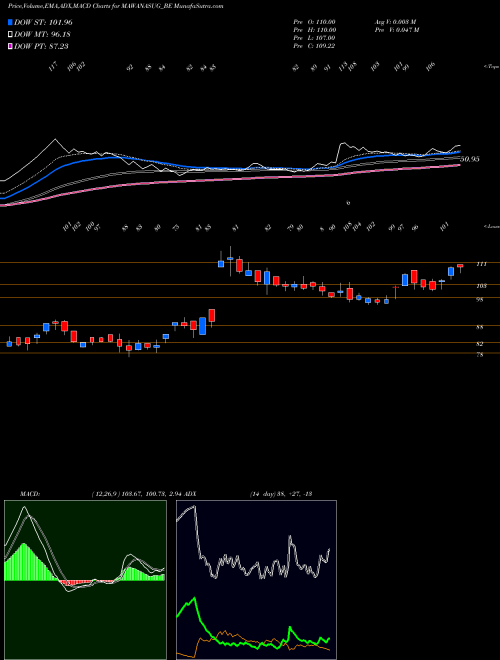The width and height of the screenshot is (500, 660).
Task: Click the chart title mentioning MunafaSutra.com
Action: 115,6
